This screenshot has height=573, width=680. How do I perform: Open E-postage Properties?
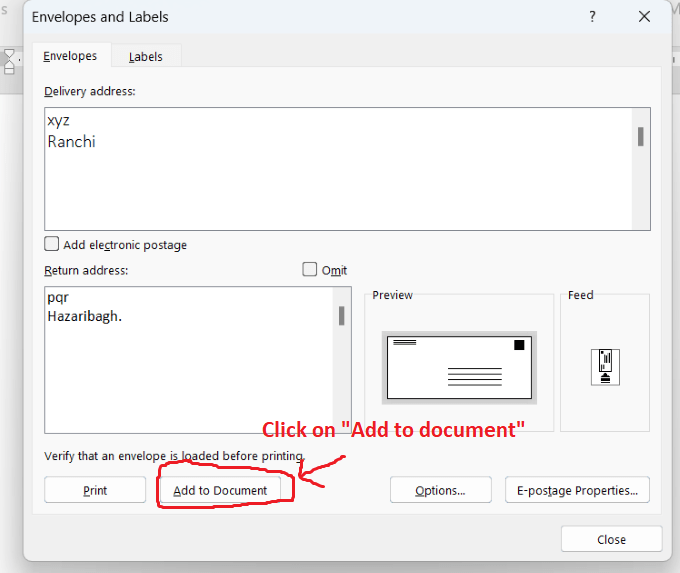[x=577, y=490]
